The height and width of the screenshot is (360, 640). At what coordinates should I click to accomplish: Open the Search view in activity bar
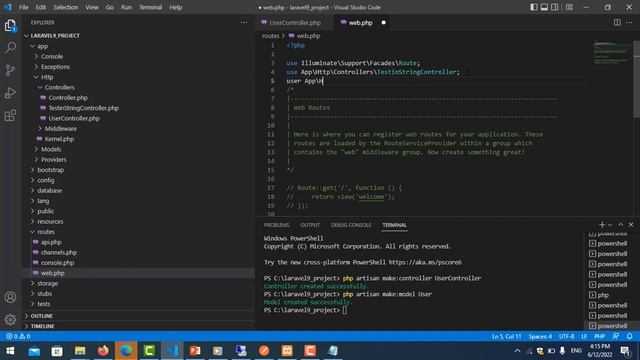pyautogui.click(x=10, y=48)
